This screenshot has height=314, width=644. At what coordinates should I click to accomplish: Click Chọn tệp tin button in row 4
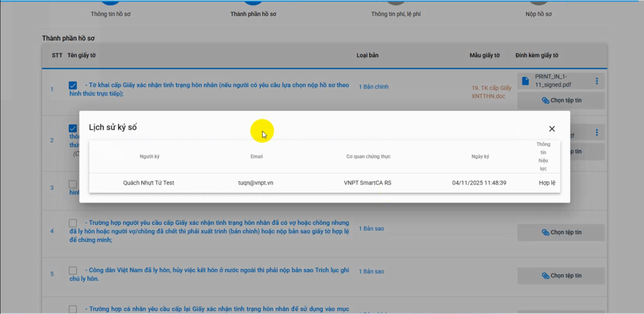pos(561,232)
